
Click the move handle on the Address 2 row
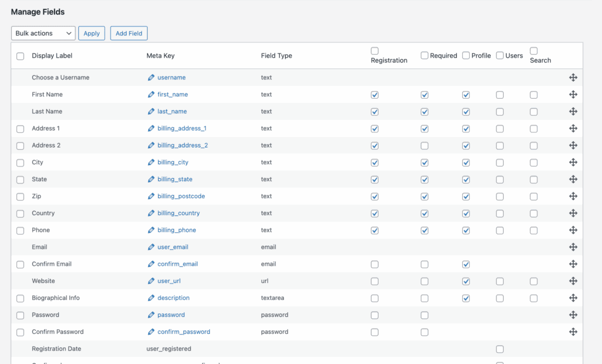click(573, 145)
